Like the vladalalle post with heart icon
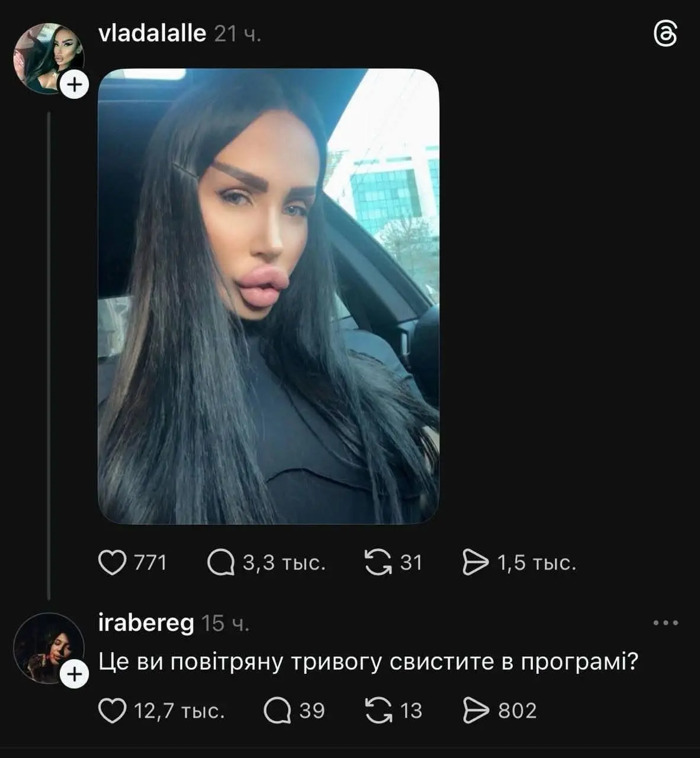 [112, 563]
